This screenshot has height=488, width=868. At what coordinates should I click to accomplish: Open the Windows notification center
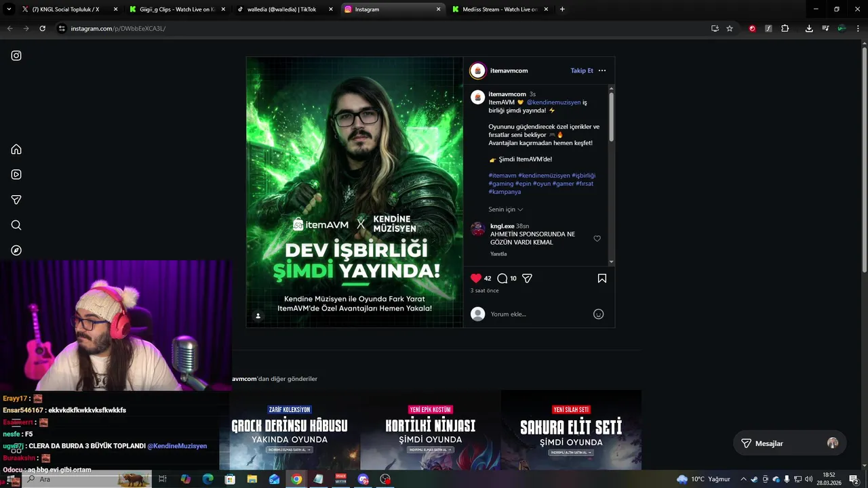click(854, 479)
